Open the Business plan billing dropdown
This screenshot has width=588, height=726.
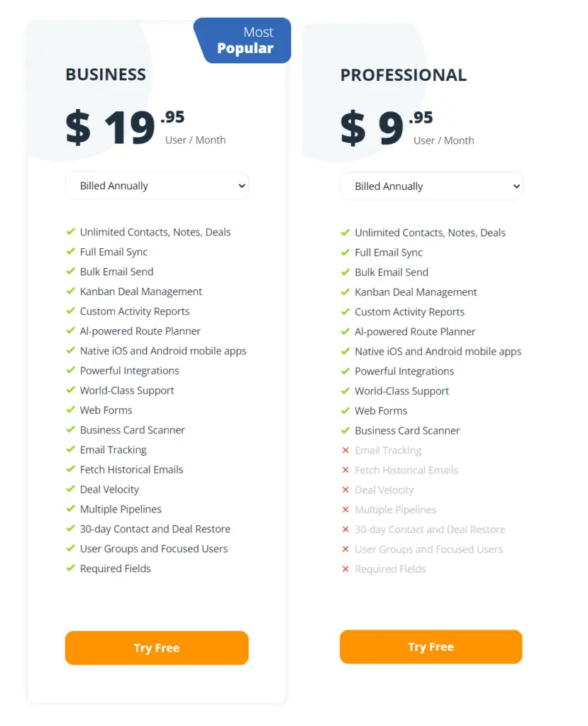coord(157,186)
